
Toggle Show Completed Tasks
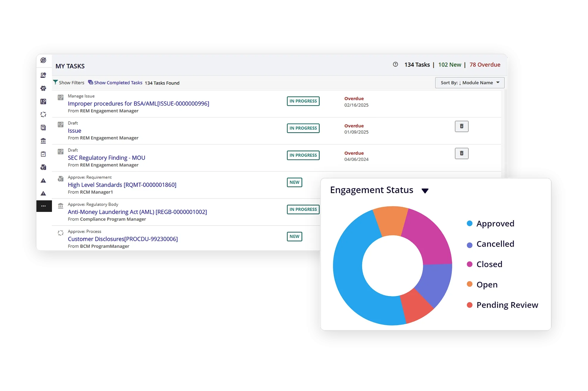click(115, 82)
